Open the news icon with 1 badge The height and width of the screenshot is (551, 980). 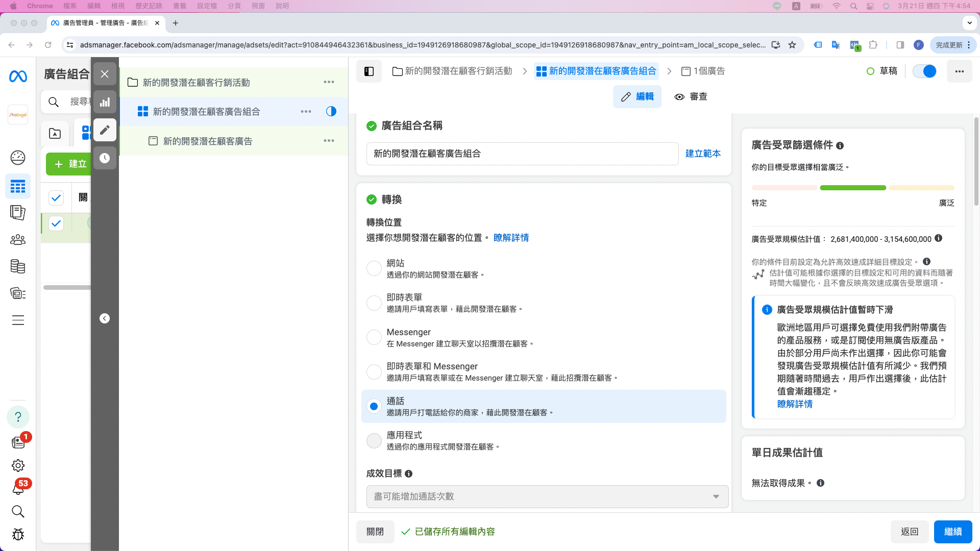click(18, 442)
